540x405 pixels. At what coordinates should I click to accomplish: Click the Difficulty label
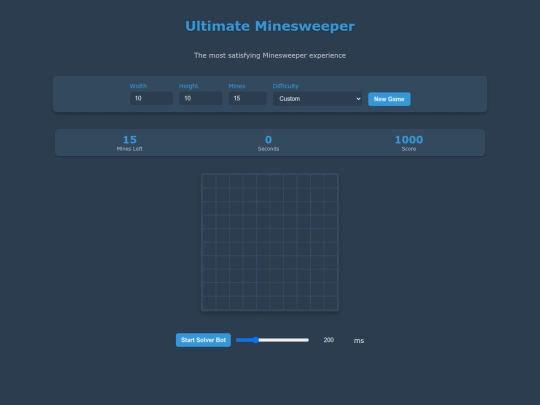[x=285, y=86]
